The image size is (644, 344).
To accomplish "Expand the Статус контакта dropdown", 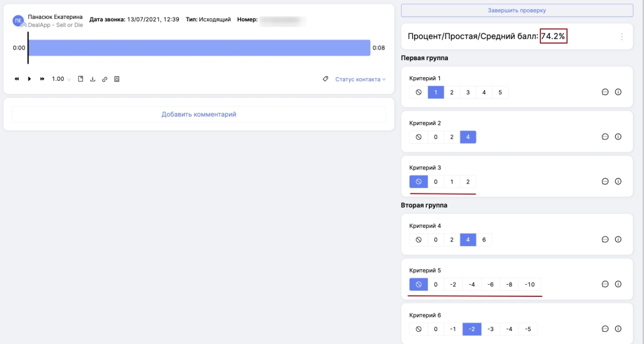I will (360, 80).
